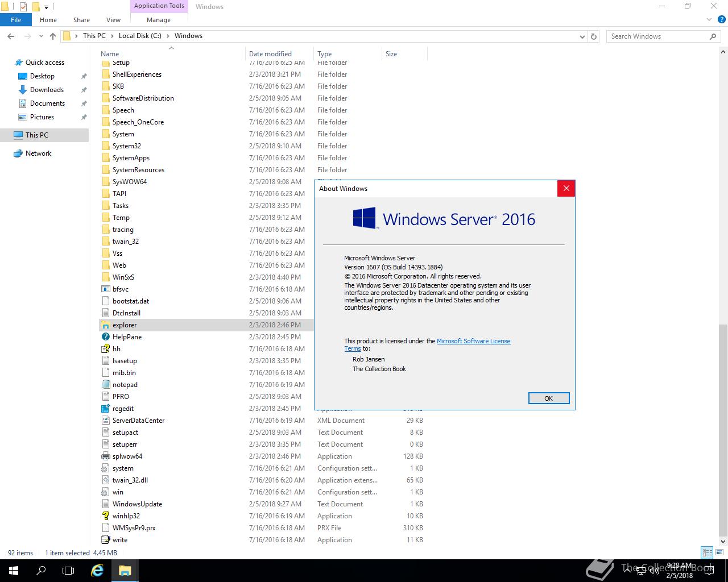This screenshot has height=582, width=728.
Task: Expand Local Disk (C:) breadcrumb arrow
Action: 168,36
